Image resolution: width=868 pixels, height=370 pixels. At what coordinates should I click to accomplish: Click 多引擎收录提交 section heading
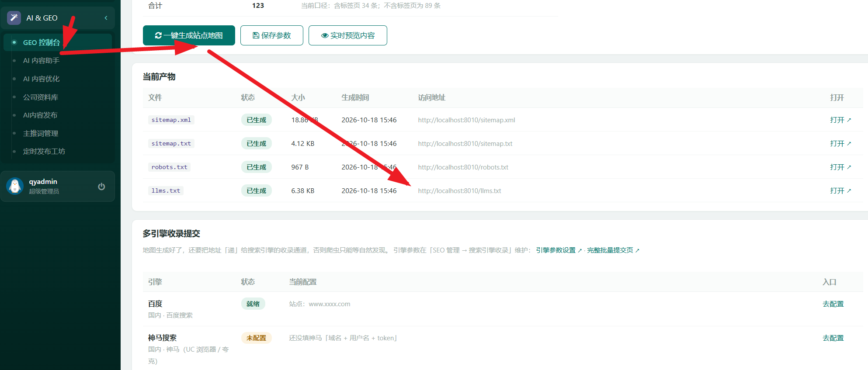(171, 233)
